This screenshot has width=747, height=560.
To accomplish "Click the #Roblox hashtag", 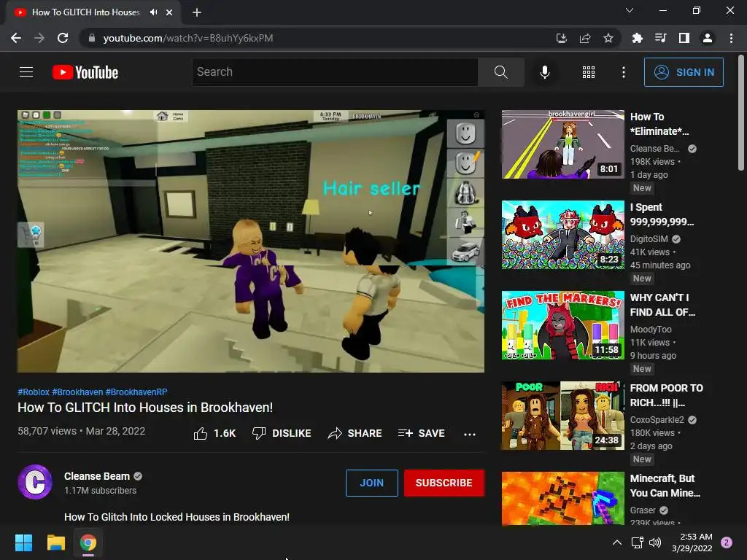I will [34, 392].
